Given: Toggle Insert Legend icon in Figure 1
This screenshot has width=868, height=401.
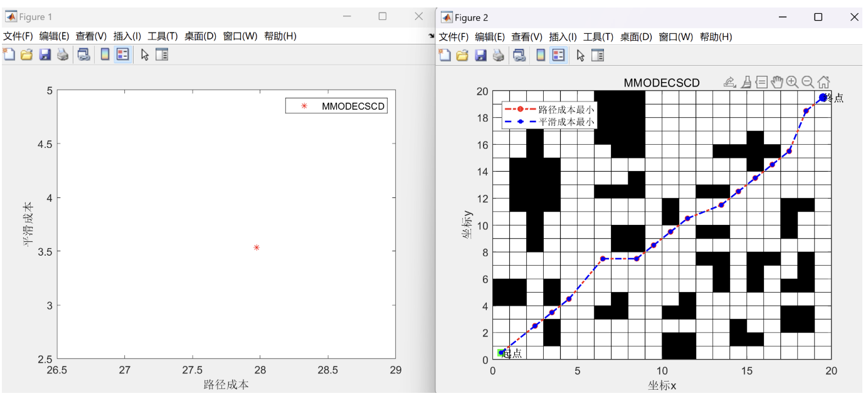Looking at the screenshot, I should [x=122, y=55].
